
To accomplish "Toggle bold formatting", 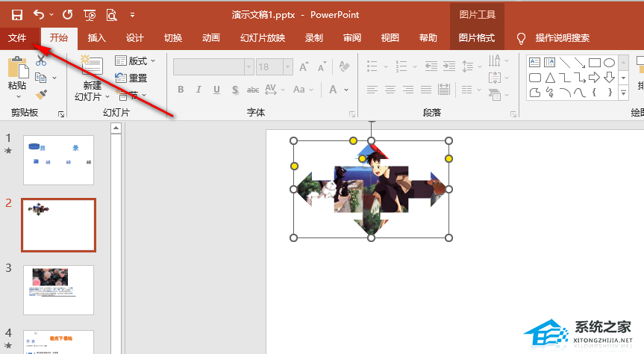I will coord(181,90).
